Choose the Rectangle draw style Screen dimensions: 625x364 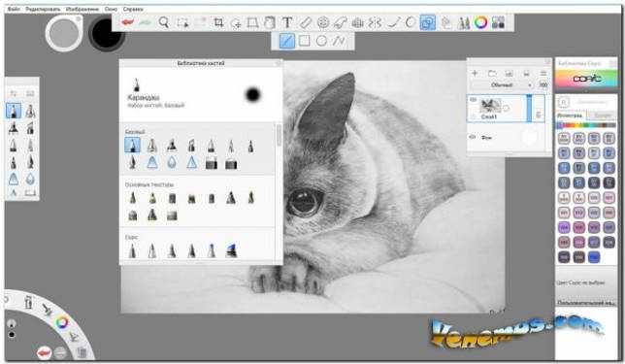coord(304,41)
